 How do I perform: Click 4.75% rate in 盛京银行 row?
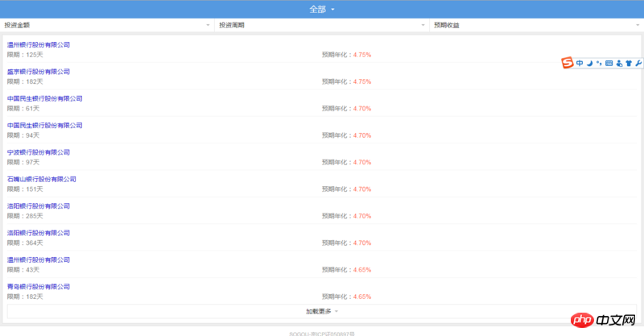(361, 81)
